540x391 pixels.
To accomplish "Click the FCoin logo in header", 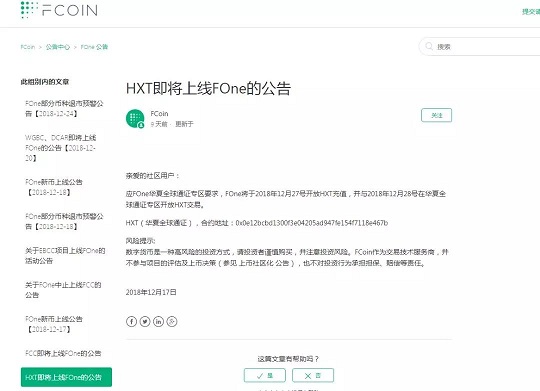I will click(59, 10).
